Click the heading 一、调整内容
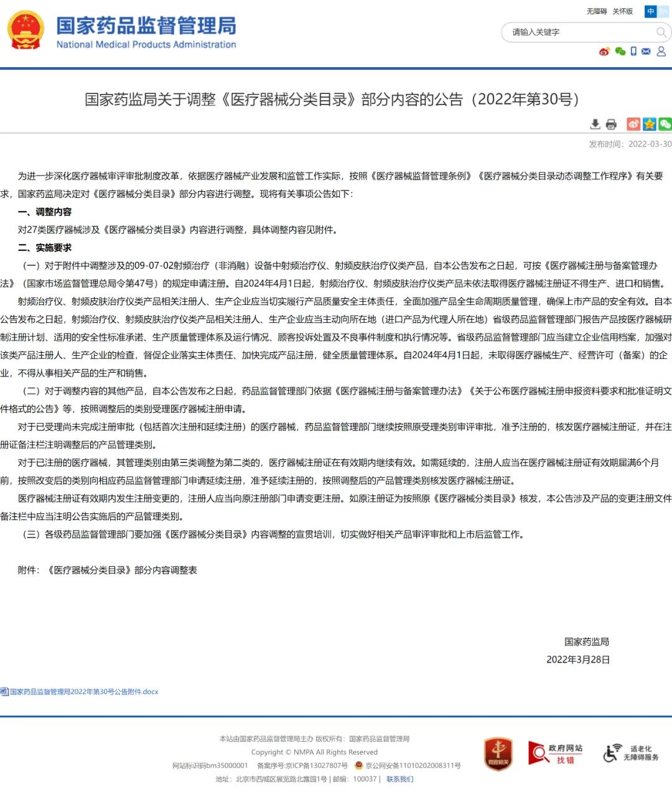The height and width of the screenshot is (802, 672). (45, 212)
